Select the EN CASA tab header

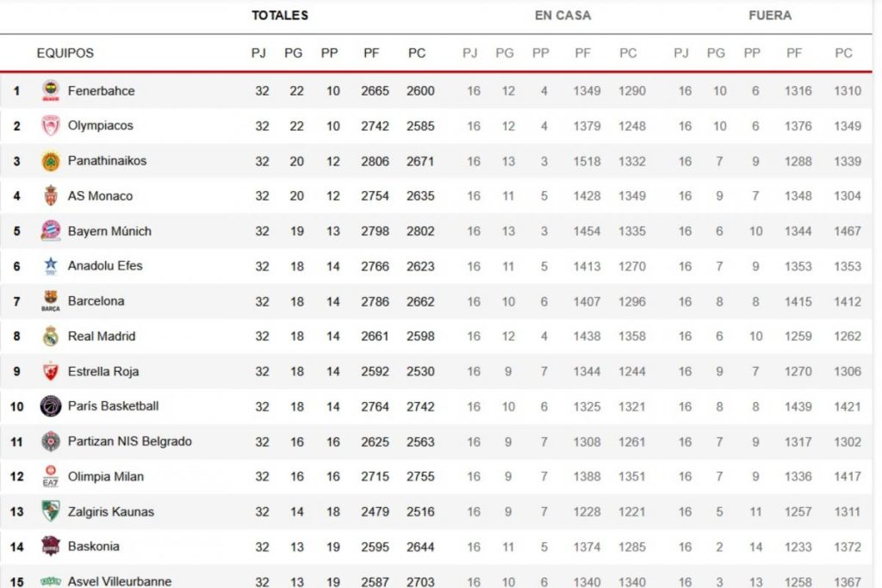point(562,15)
